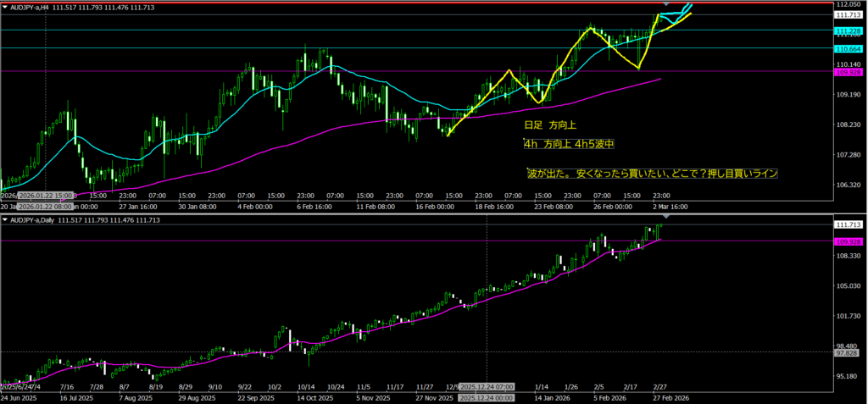Click the chart shift triangle on H4 chart
Viewport: 868px width, 404px height.
coord(665,5)
